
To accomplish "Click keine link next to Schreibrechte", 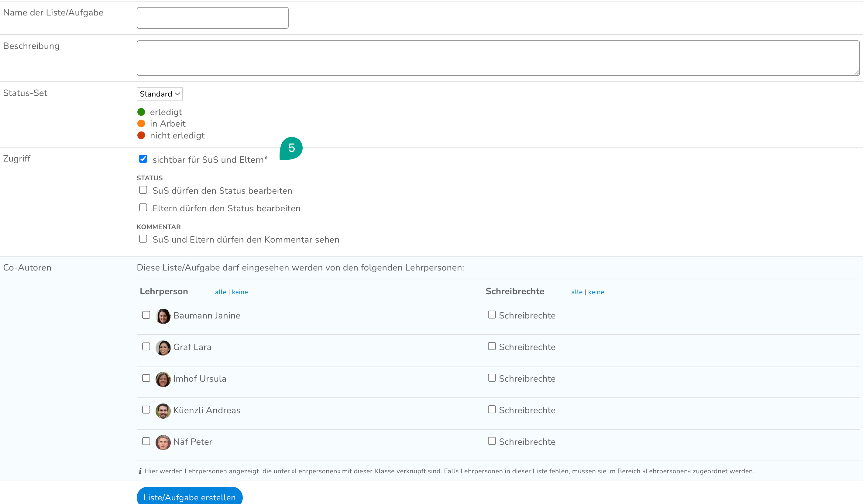I will point(596,292).
